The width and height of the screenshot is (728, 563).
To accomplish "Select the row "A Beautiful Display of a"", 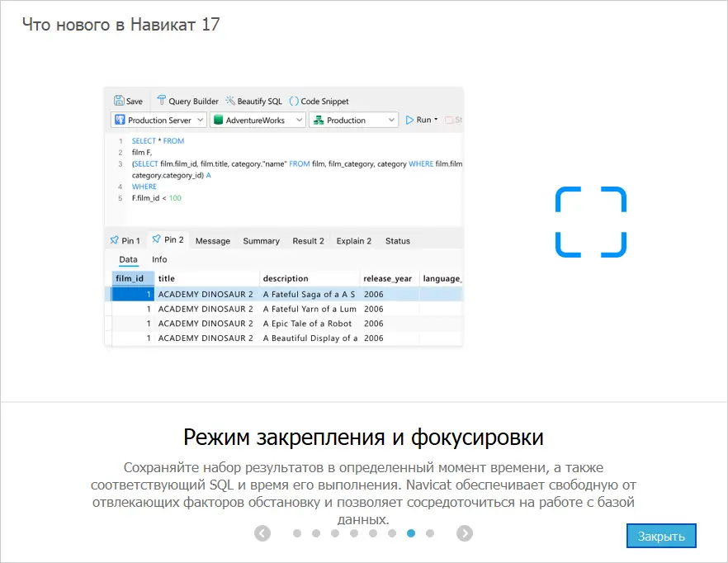I will pyautogui.click(x=284, y=338).
